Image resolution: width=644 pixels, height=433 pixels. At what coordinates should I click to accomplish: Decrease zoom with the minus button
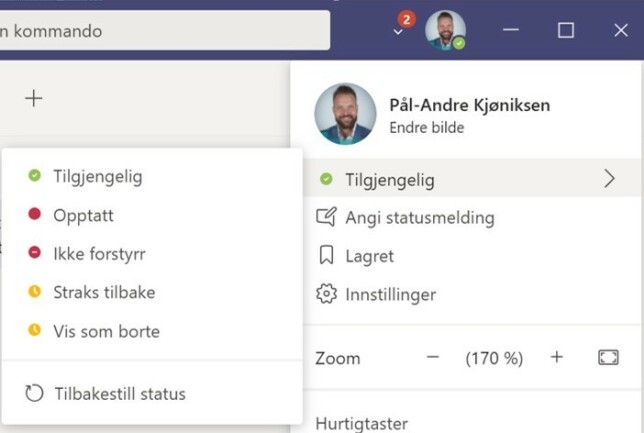[433, 357]
